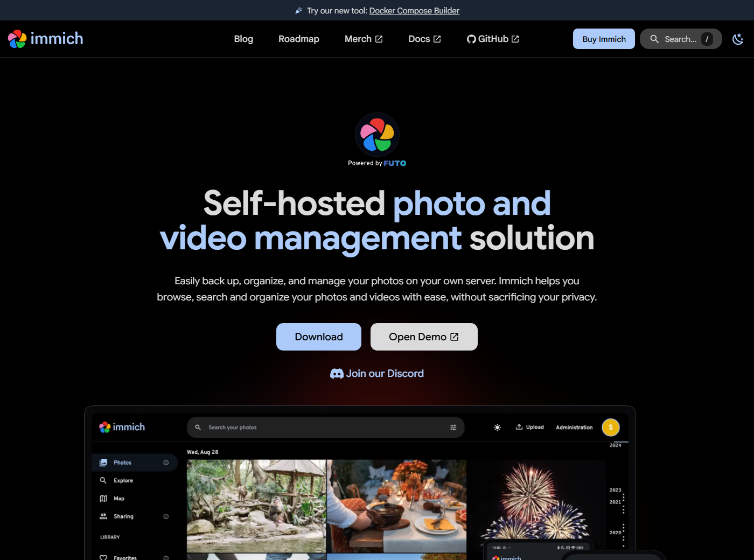Open search filter options in the app preview
The image size is (754, 560).
[x=453, y=428]
